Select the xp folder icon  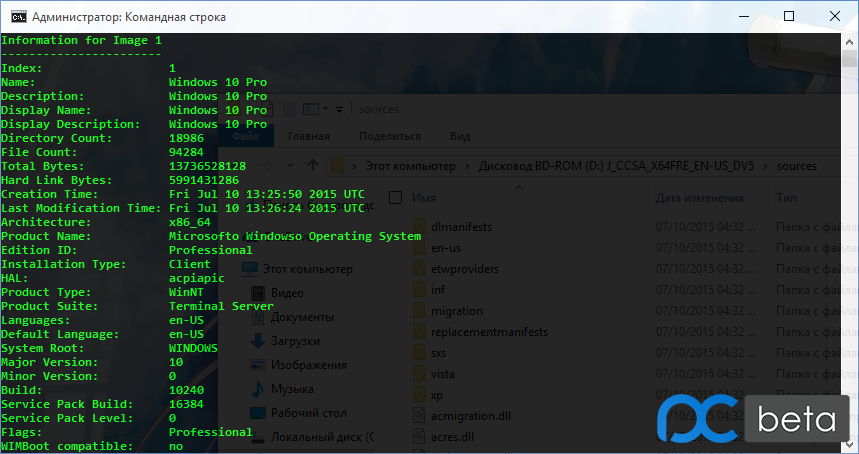[x=420, y=395]
